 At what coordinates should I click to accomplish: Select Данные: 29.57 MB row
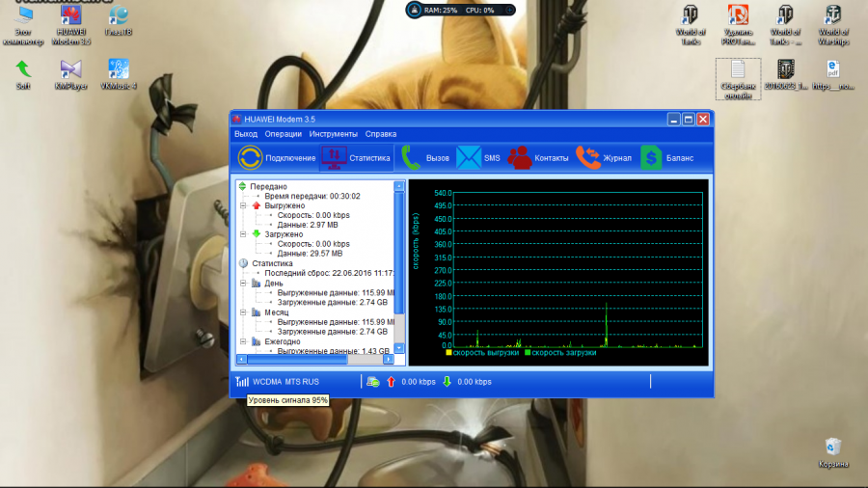click(310, 254)
